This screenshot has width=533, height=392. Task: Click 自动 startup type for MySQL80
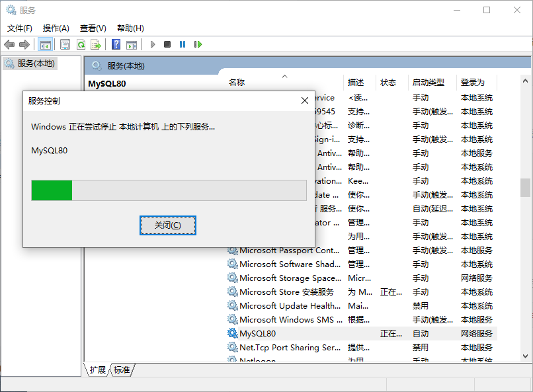tap(421, 334)
